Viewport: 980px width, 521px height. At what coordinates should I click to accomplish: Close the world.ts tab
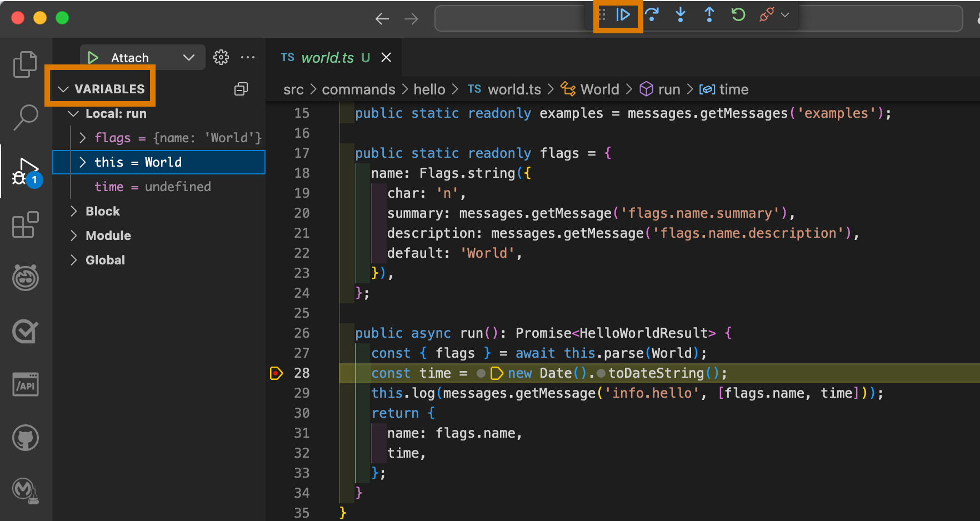(x=386, y=57)
